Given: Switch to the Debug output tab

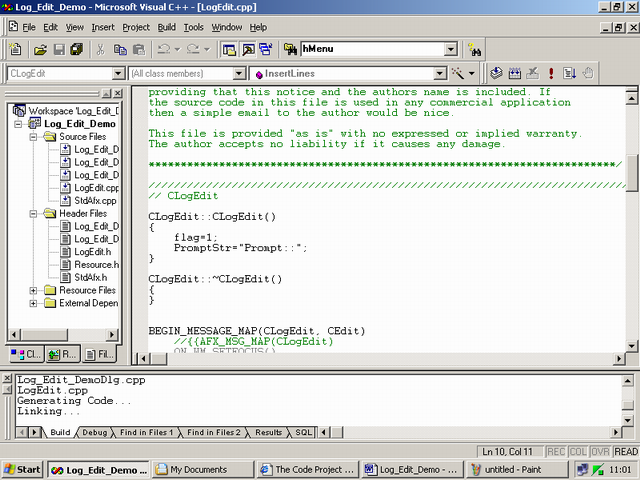Looking at the screenshot, I should pos(94,432).
